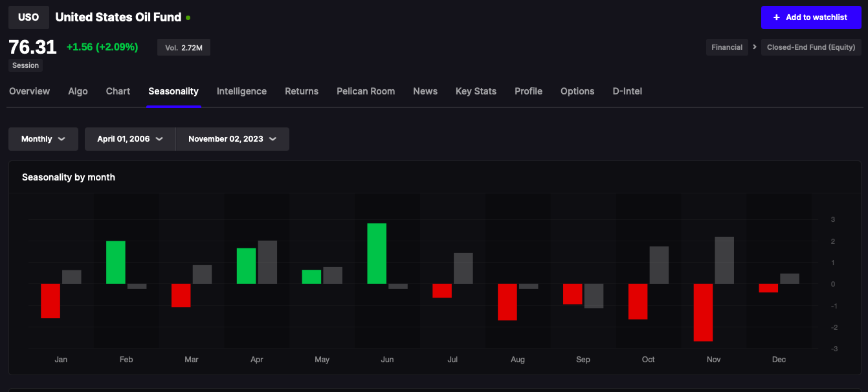Click the red October bar

638,301
